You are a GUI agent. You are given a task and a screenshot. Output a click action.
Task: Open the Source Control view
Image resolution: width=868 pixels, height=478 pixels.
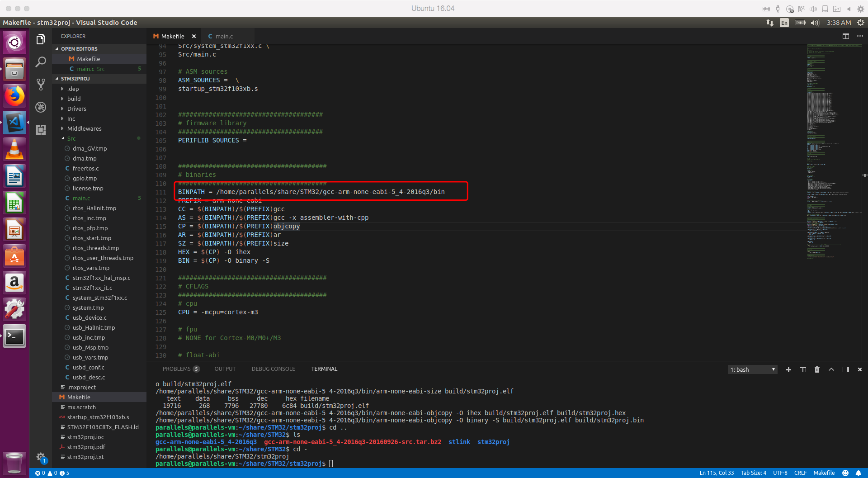point(41,84)
